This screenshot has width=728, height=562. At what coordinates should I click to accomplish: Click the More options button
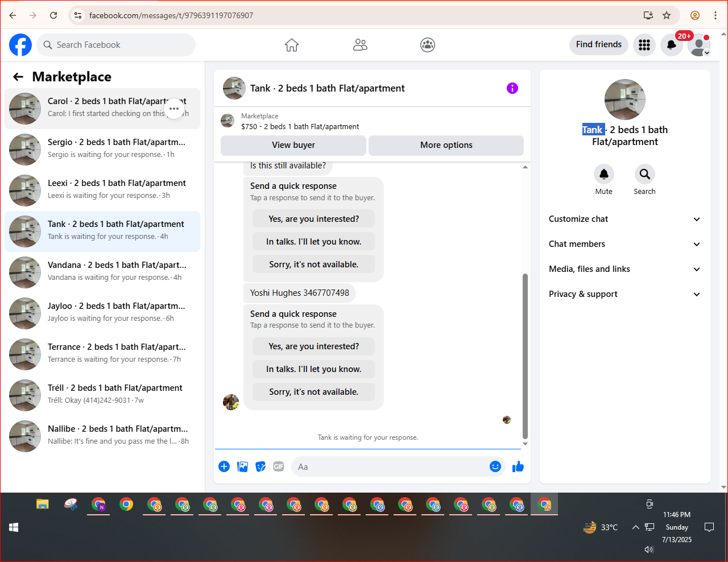446,145
